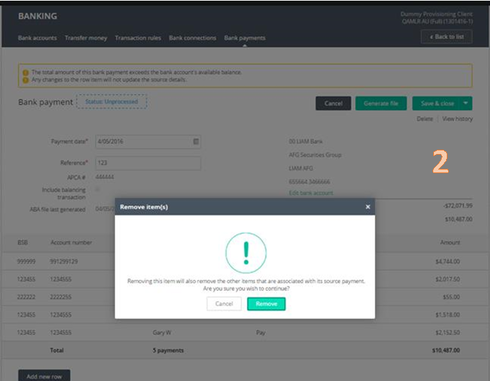
Task: Click the dark Cancel button beside Generate file
Action: coord(333,103)
